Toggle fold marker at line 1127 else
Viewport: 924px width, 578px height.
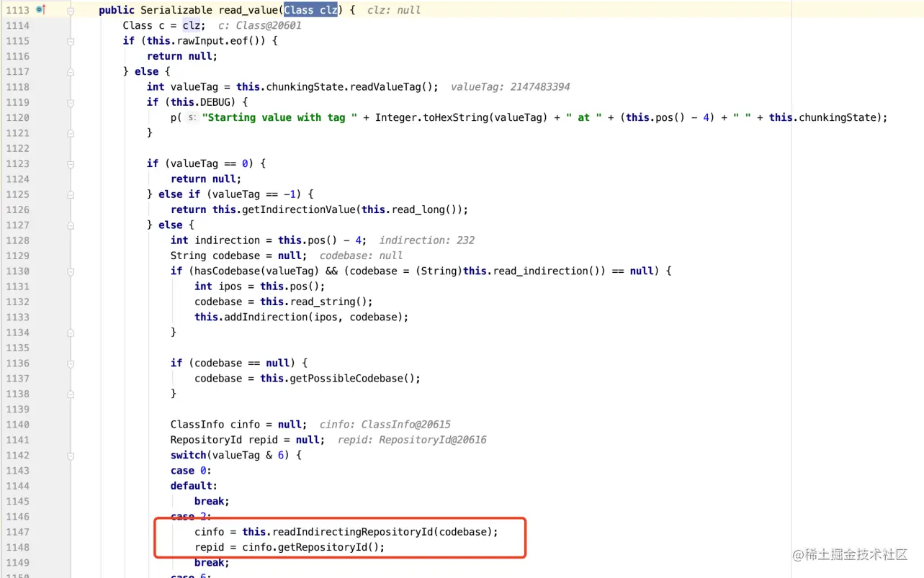[71, 225]
